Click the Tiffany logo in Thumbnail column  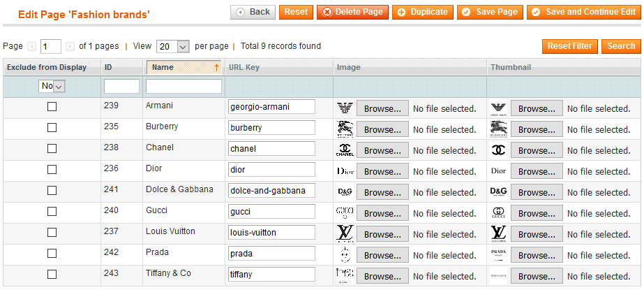tap(499, 276)
